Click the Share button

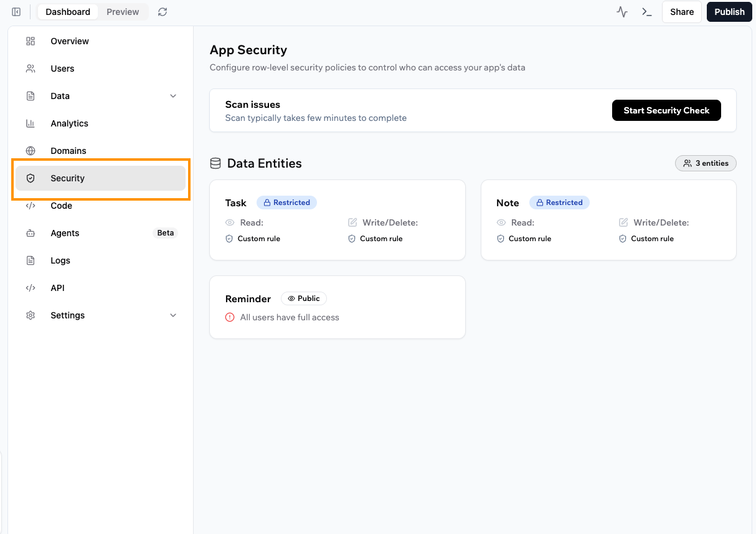[682, 12]
